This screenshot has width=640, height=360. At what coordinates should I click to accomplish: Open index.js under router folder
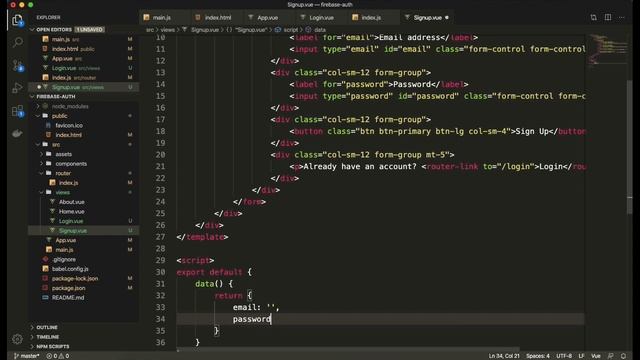[68, 183]
